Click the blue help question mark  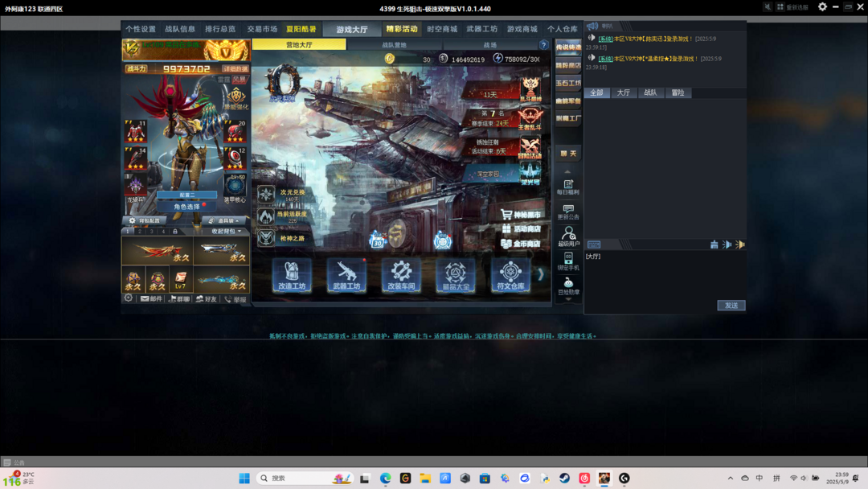(x=543, y=45)
